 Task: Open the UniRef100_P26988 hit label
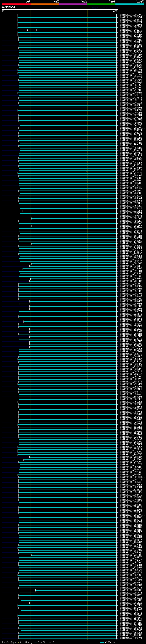tap(131, 404)
